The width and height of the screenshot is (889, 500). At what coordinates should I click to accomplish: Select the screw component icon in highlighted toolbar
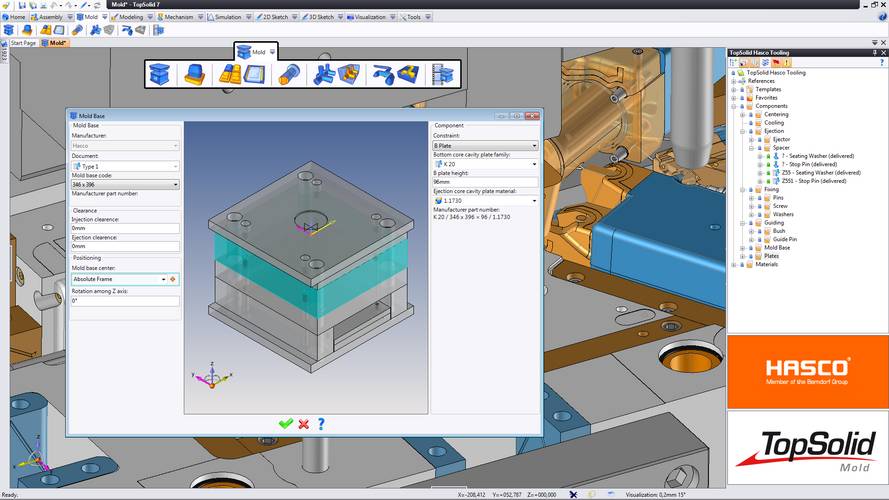[288, 74]
